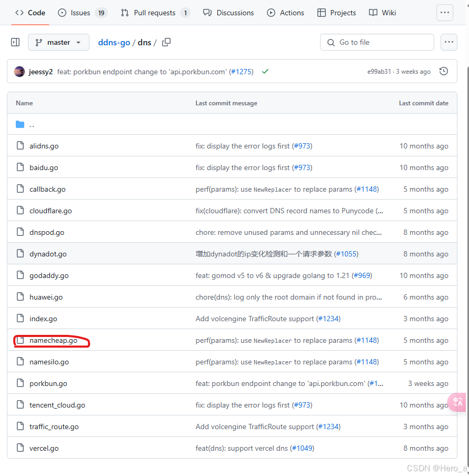Click the file icon beside porkbun.go
469x476 pixels.
click(21, 383)
